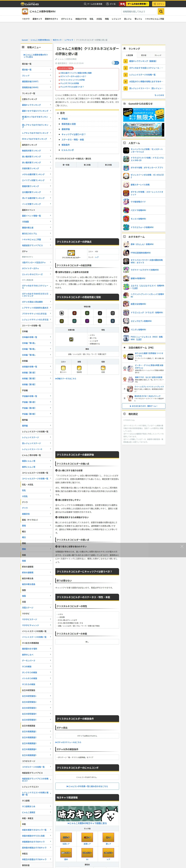Click the metal attribute icon in 特性対象

tap(113, 313)
